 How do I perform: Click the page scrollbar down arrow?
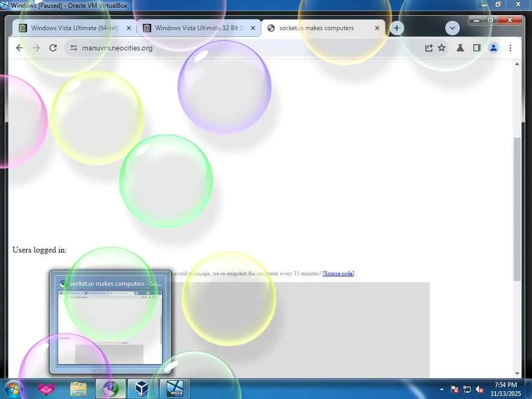coord(517,374)
